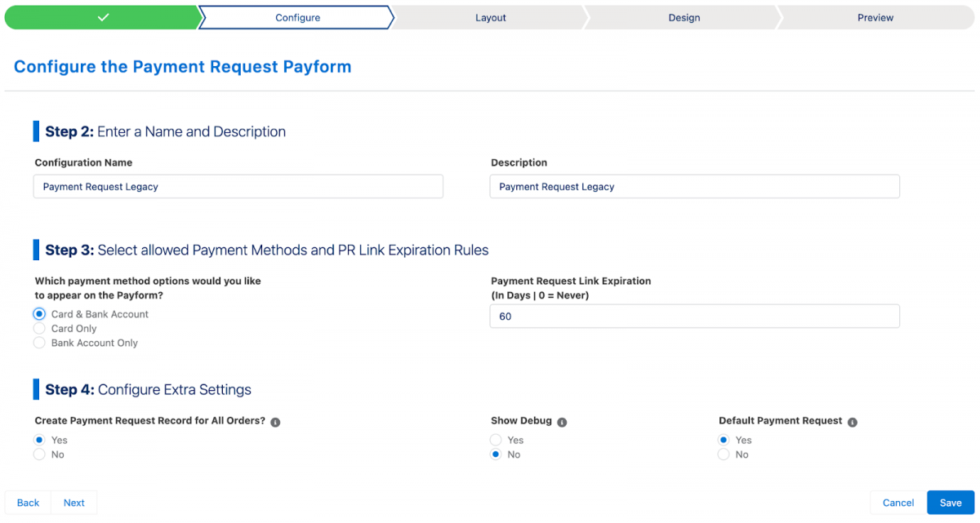The height and width of the screenshot is (523, 980).
Task: Click Cancel to discard changes
Action: [x=897, y=503]
